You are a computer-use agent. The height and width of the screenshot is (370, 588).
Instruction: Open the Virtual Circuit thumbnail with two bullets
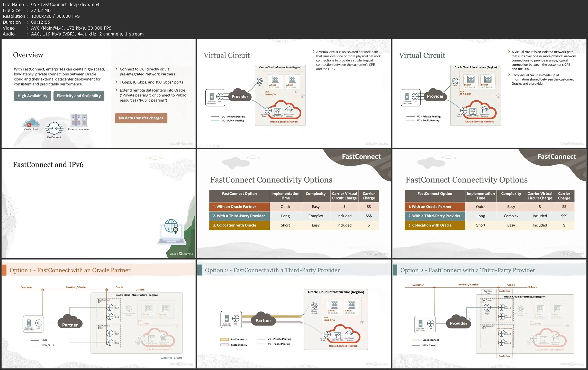point(489,93)
